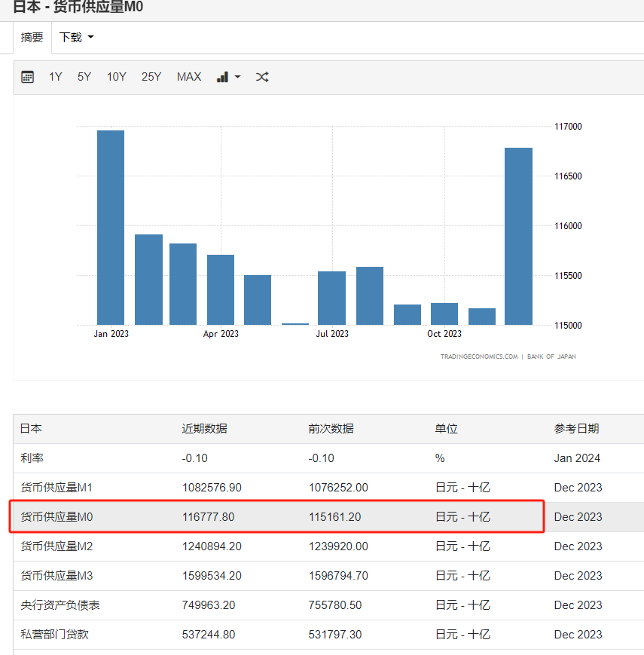Click the 日本 - 货币供应量M0 page title
This screenshot has height=655, width=644.
pos(78,7)
